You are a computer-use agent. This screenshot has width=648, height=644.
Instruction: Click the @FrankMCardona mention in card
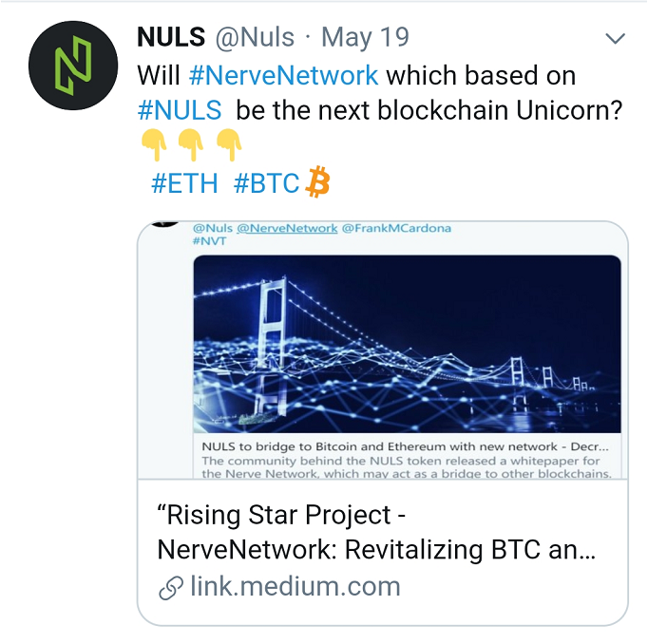[x=396, y=228]
